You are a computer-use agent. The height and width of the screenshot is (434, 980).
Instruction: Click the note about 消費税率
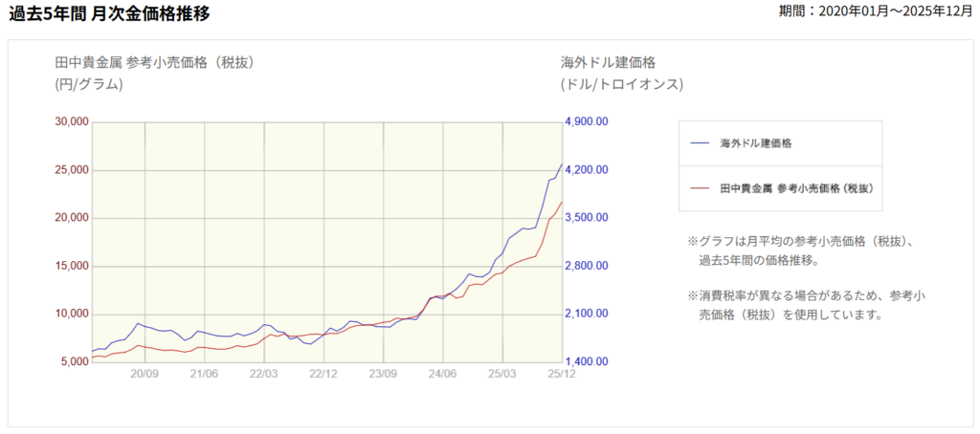tap(806, 304)
